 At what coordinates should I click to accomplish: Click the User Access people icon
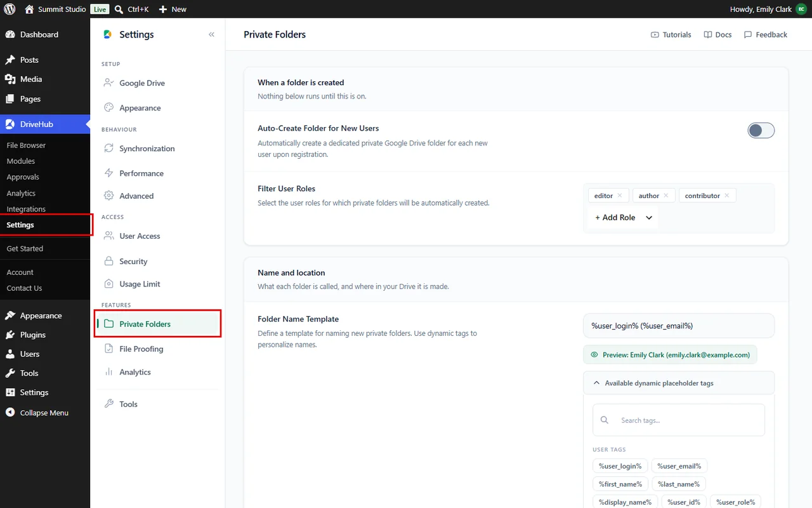[108, 236]
